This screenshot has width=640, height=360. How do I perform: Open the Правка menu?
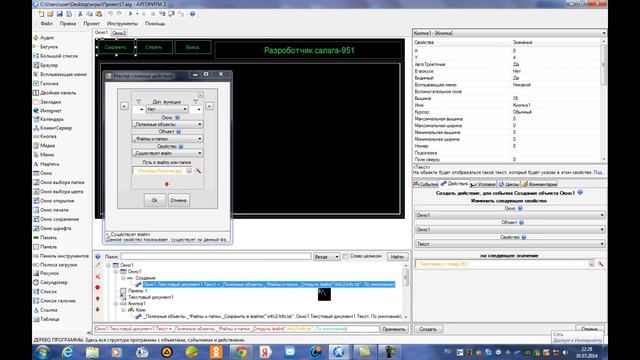point(68,24)
